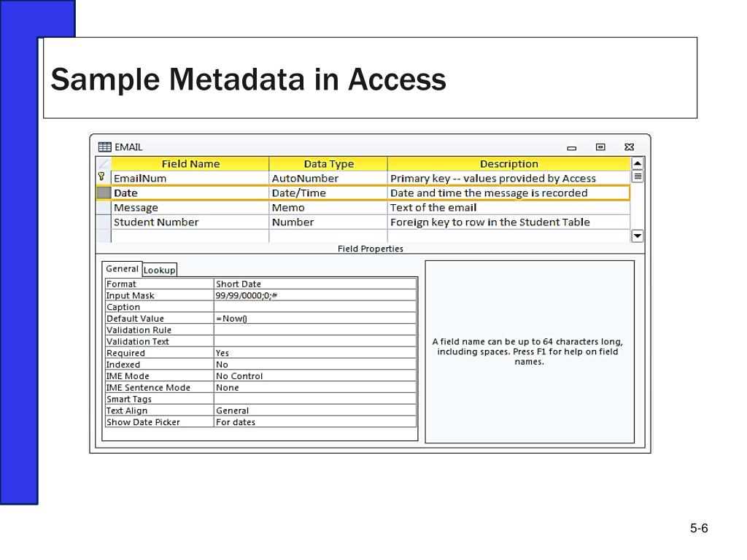Click the Field Name column header
The image size is (747, 560).
tap(190, 164)
